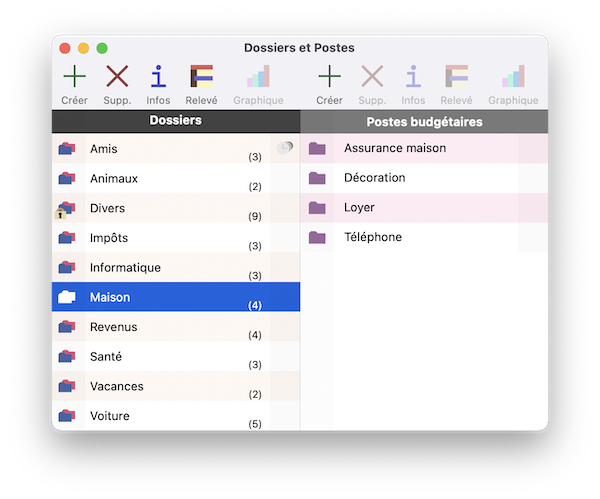Image resolution: width=600 pixels, height=499 pixels.
Task: Click Relevé icon in the Postes budgétaires toolbar
Action: coord(457,76)
